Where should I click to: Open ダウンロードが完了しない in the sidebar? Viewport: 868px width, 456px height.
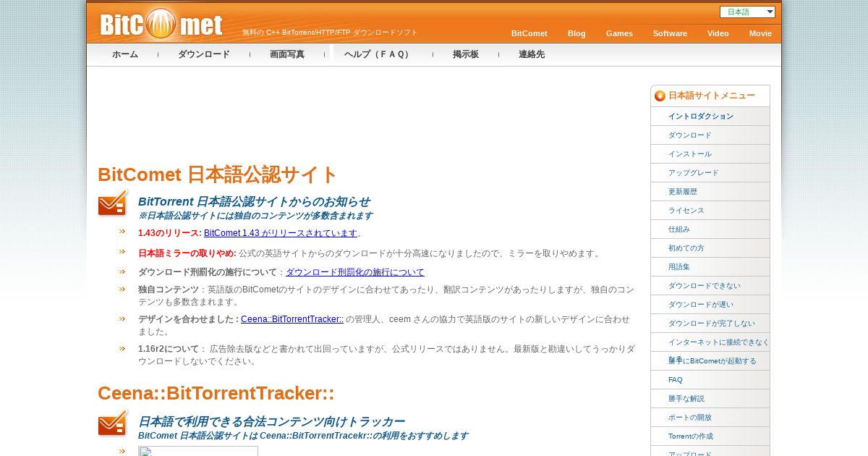tap(712, 324)
